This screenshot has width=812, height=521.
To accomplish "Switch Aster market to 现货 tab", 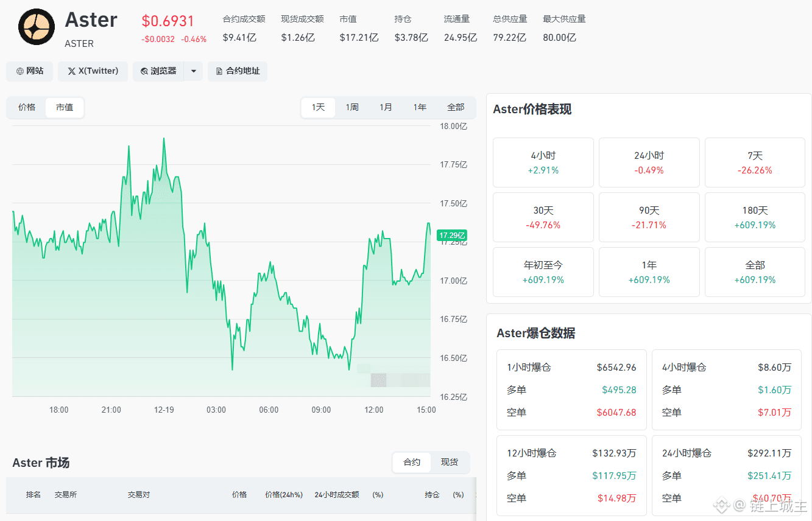I will click(450, 463).
